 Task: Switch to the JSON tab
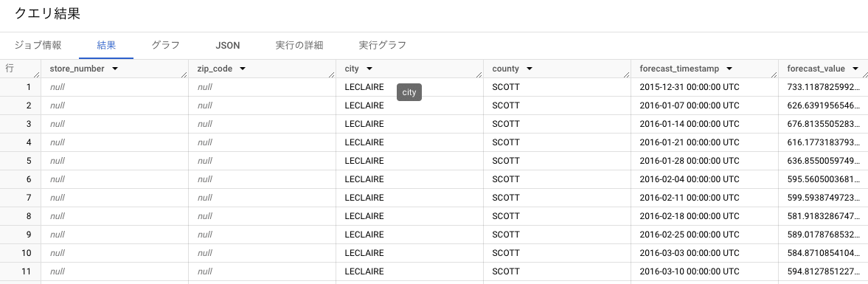(x=228, y=46)
